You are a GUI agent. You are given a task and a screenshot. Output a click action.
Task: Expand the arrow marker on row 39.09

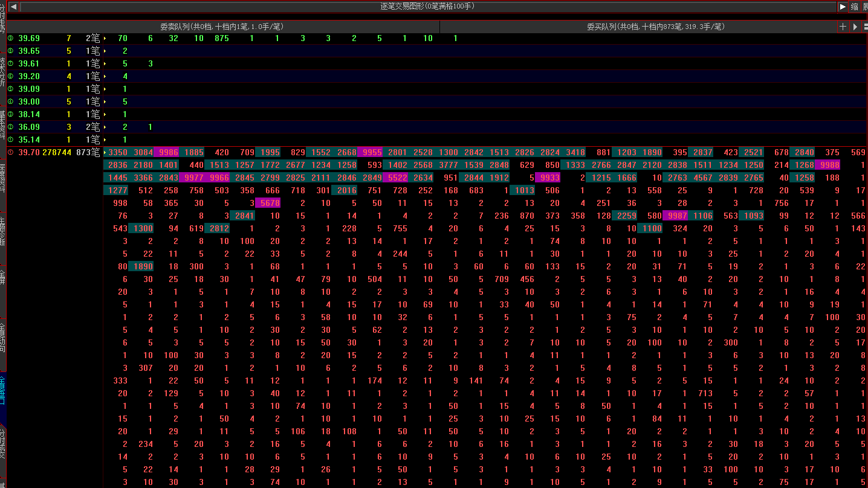coord(105,89)
